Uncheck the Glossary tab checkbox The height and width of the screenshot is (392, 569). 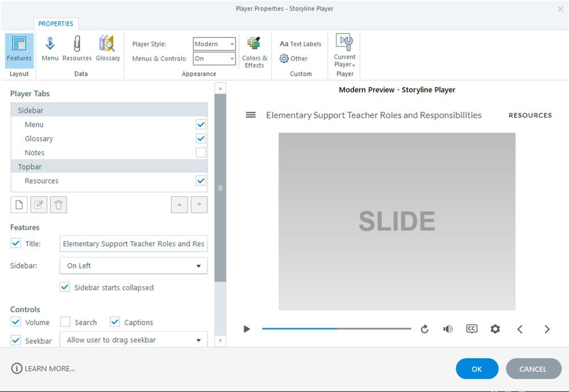click(200, 138)
